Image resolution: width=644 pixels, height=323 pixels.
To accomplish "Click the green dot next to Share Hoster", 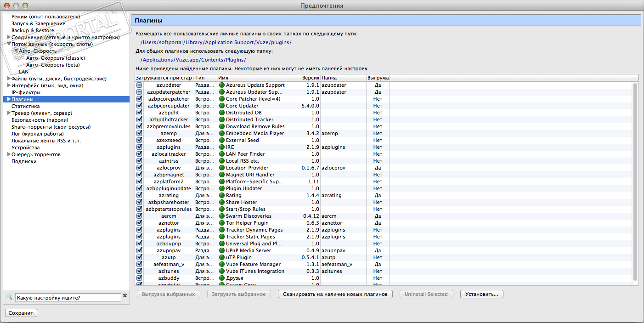I will 221,202.
